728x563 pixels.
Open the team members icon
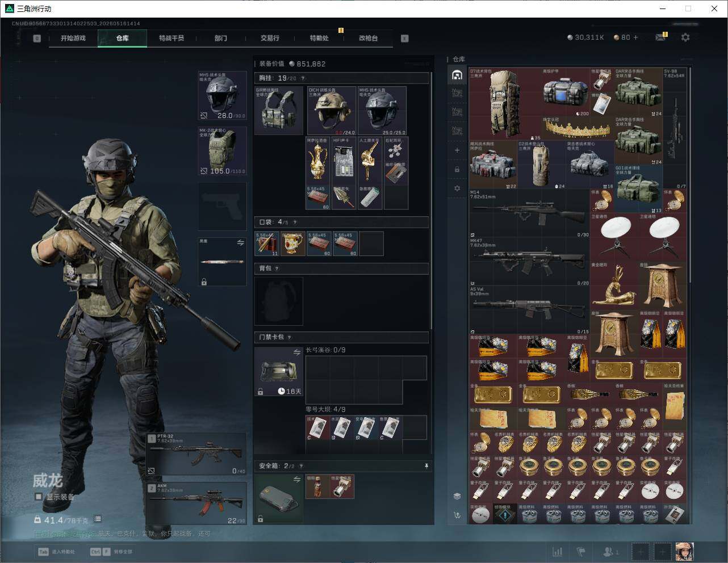click(611, 552)
